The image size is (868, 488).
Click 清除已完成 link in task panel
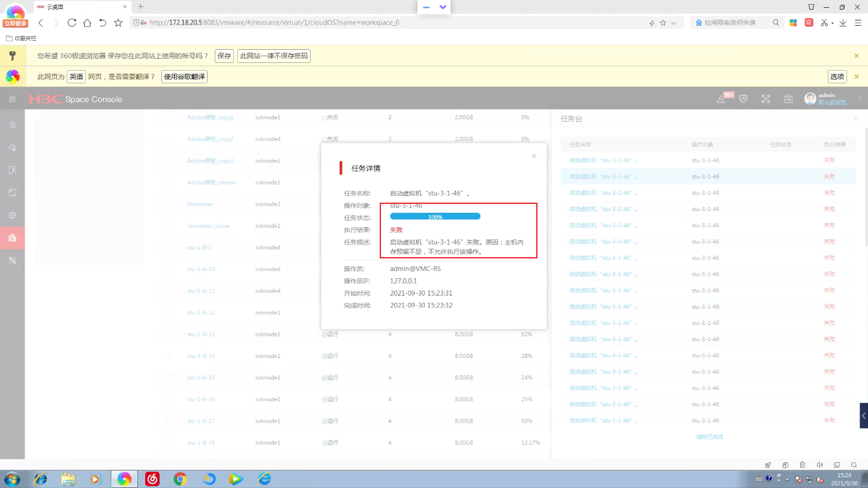coord(709,437)
